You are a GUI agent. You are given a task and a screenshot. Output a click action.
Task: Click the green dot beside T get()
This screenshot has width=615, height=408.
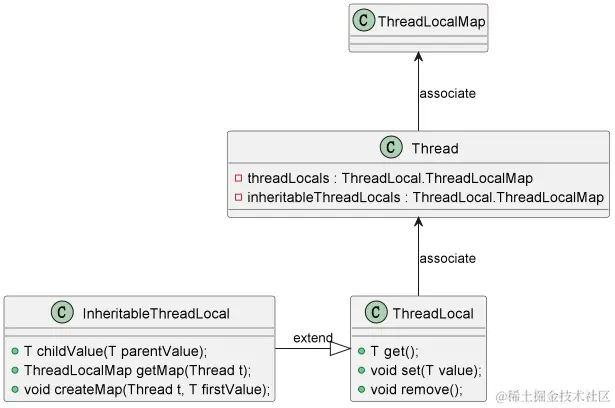pos(362,351)
